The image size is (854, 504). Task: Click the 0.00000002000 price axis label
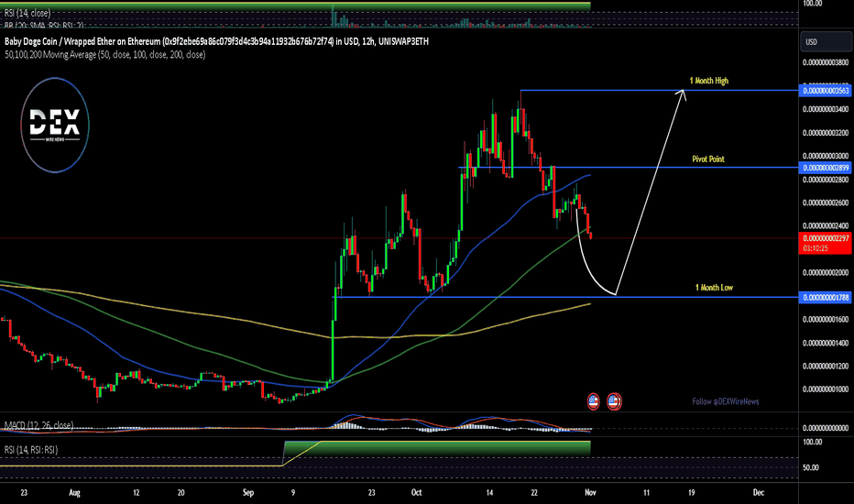click(825, 272)
